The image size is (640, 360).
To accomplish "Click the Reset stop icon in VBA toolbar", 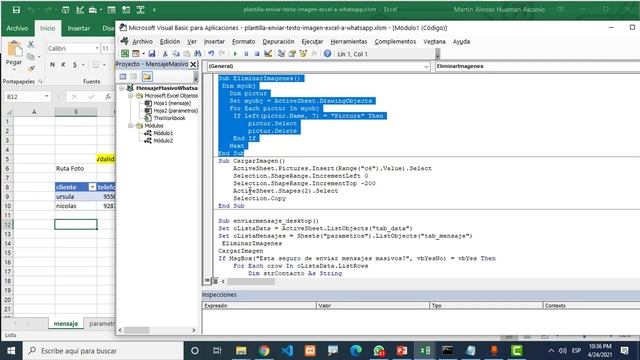I will [x=257, y=53].
